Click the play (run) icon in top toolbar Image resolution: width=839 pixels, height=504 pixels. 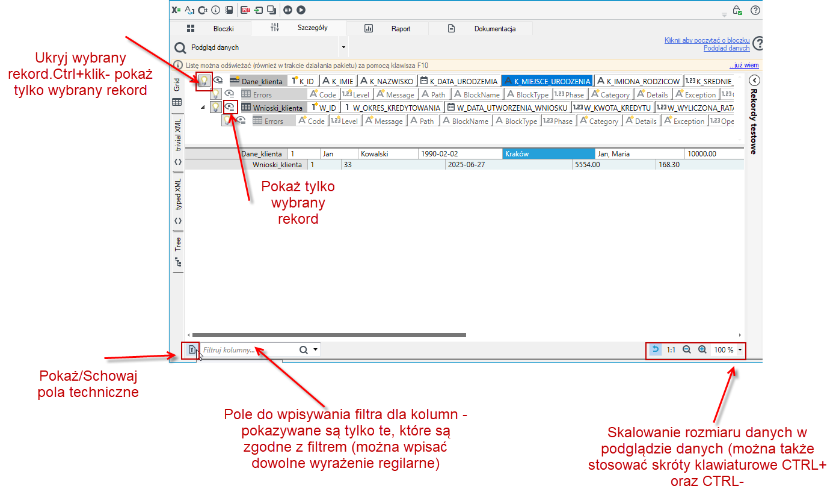[301, 10]
